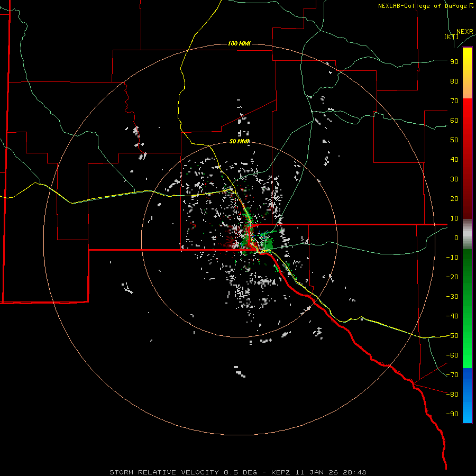Viewport: 476px width, 476px height.
Task: Select the -50 value on the velocity scale
Action: coord(452,336)
